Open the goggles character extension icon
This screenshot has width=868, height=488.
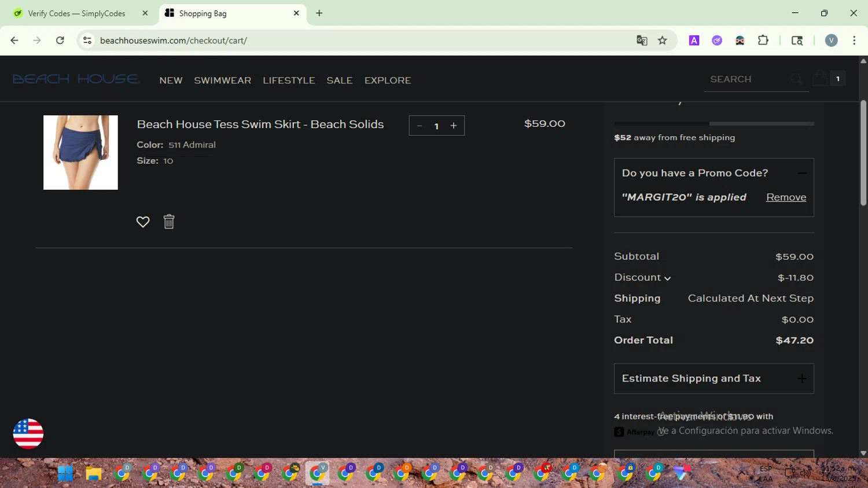tap(740, 41)
